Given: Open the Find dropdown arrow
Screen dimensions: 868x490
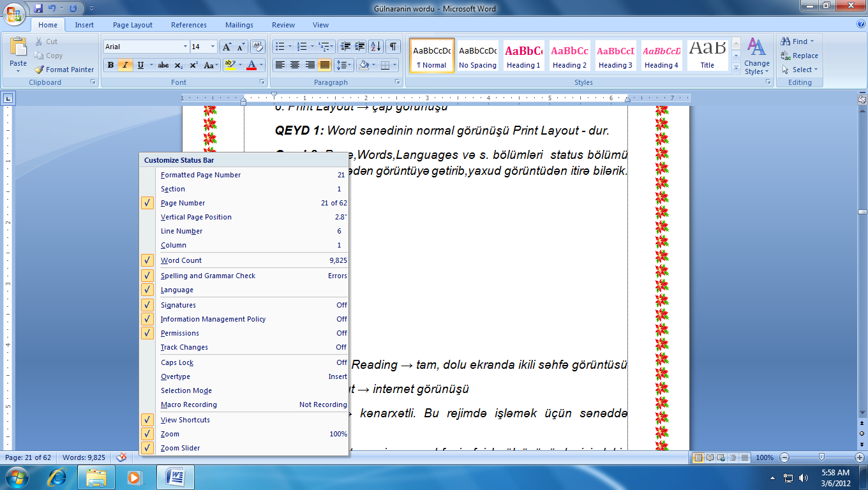Looking at the screenshot, I should 812,41.
